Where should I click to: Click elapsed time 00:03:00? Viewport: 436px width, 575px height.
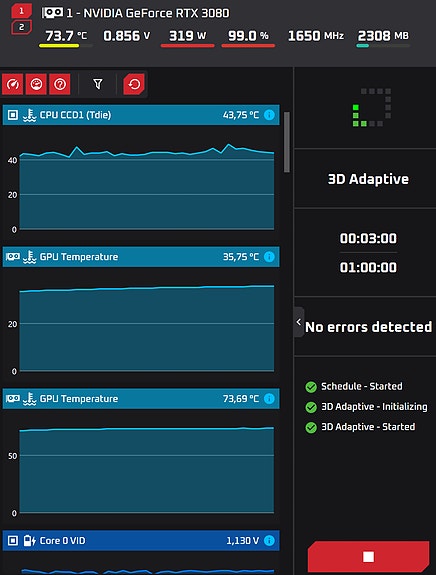(368, 238)
